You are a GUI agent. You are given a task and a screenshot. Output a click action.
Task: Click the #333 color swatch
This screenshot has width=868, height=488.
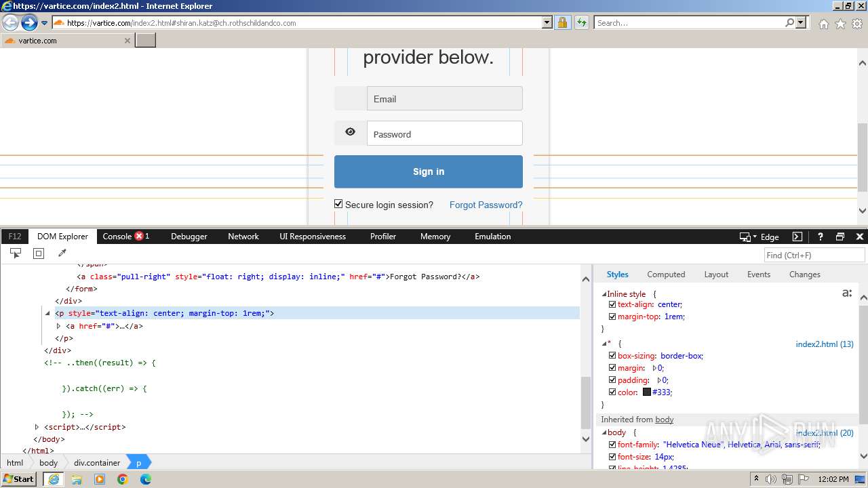click(647, 392)
